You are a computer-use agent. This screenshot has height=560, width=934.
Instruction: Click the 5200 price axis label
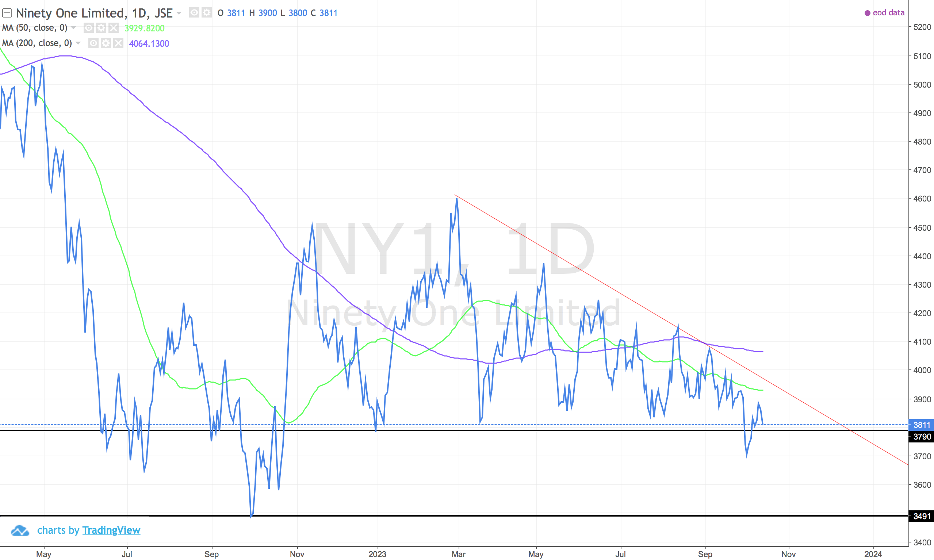point(922,27)
